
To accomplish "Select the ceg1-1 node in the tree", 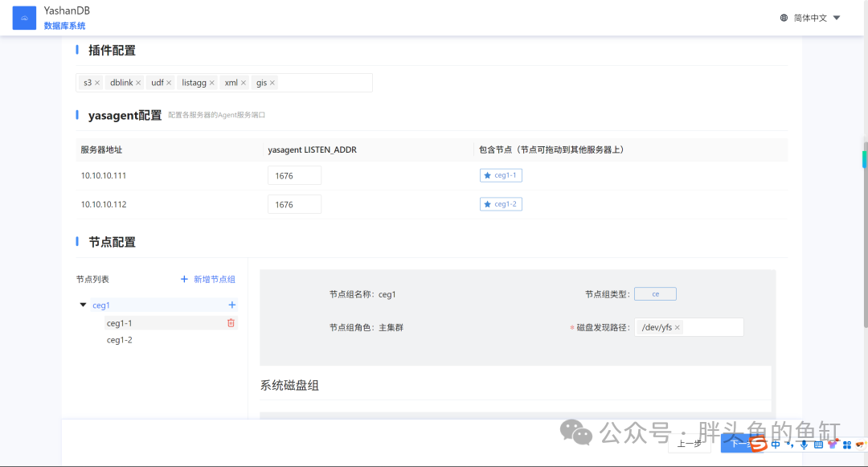I will pos(120,323).
